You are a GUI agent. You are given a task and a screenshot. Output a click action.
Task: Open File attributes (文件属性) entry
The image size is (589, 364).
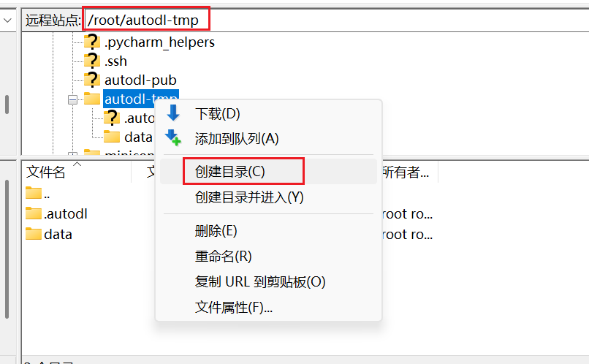[268, 307]
